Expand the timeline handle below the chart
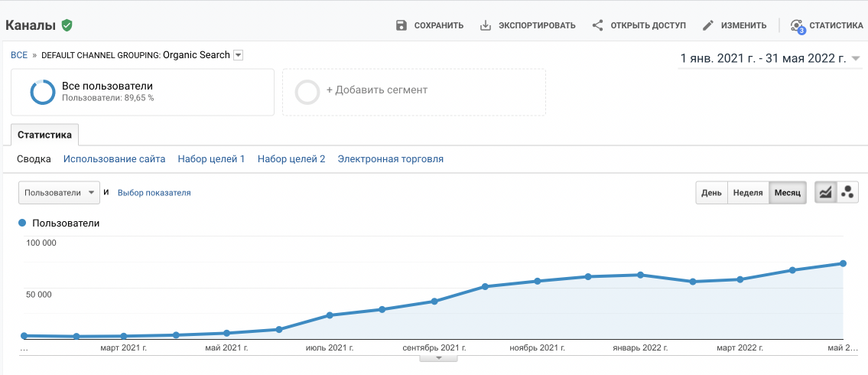 [x=438, y=358]
